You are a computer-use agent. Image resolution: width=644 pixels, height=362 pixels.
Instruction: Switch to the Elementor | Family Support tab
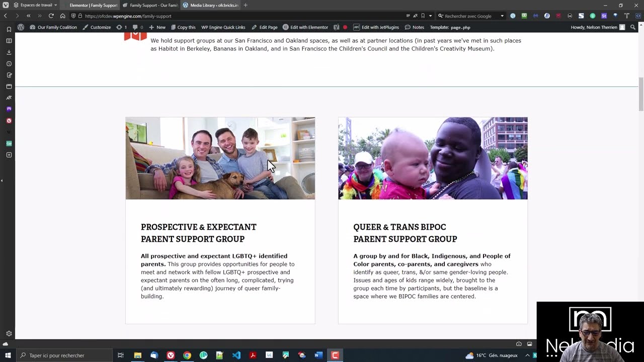[x=91, y=5]
